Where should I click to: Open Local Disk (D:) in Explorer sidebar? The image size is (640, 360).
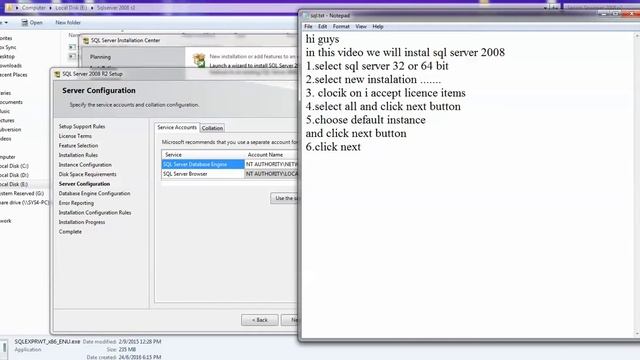pyautogui.click(x=14, y=175)
